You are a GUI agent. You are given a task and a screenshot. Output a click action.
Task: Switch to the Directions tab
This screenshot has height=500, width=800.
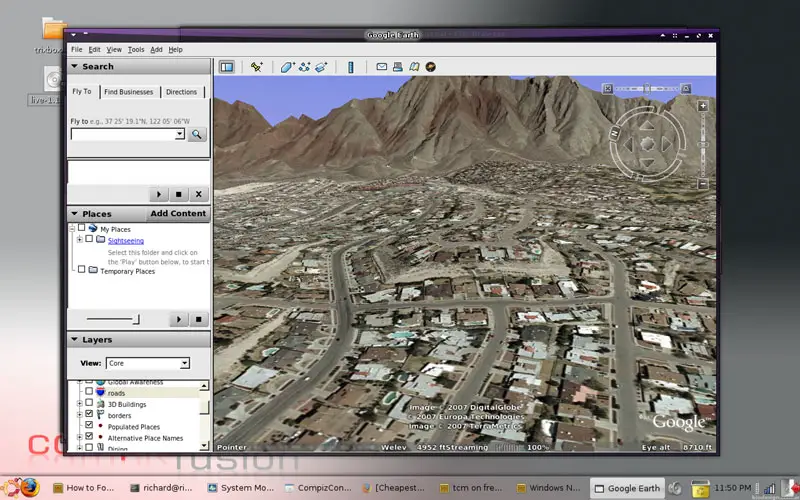[182, 92]
